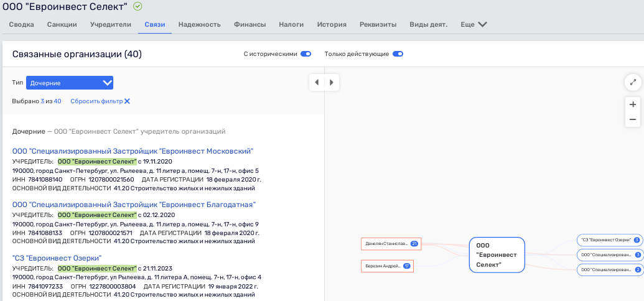Click OGRN value 1207800021560
Image resolution: width=644 pixels, height=301 pixels.
coord(111,180)
